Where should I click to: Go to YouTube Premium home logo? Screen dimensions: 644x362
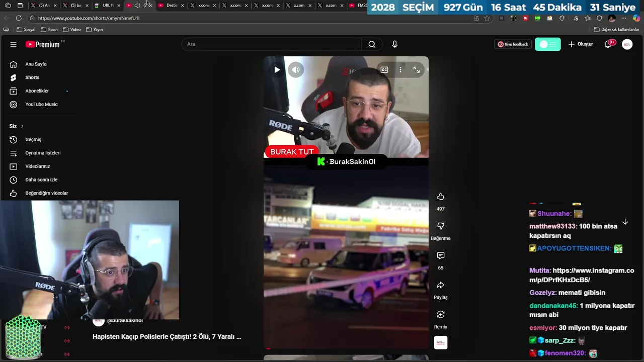pyautogui.click(x=43, y=44)
